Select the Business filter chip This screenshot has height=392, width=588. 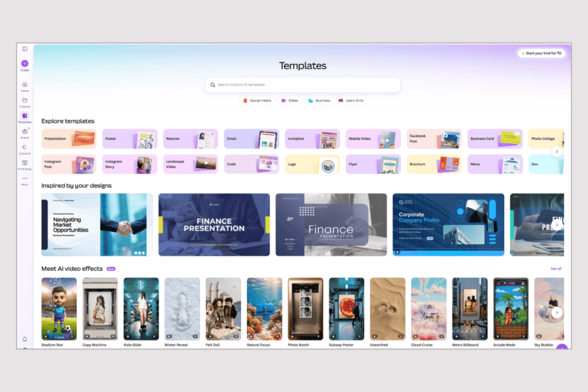point(319,100)
